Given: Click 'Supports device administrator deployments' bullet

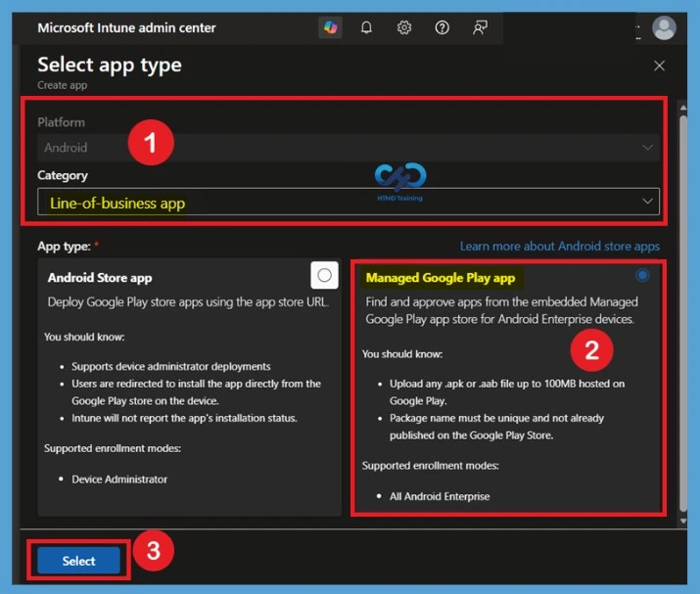Looking at the screenshot, I should [x=171, y=366].
